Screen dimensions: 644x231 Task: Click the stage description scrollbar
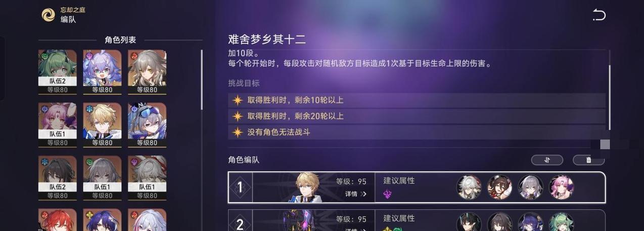click(610, 97)
